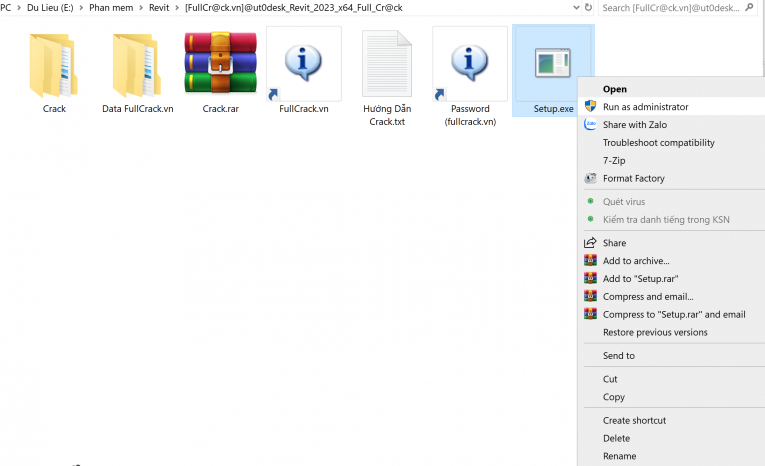Click the Share arrow icon
Screen dimensions: 765x466
click(590, 243)
